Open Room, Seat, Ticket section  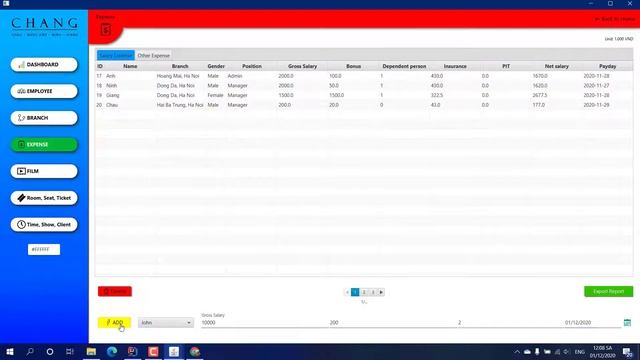44,198
